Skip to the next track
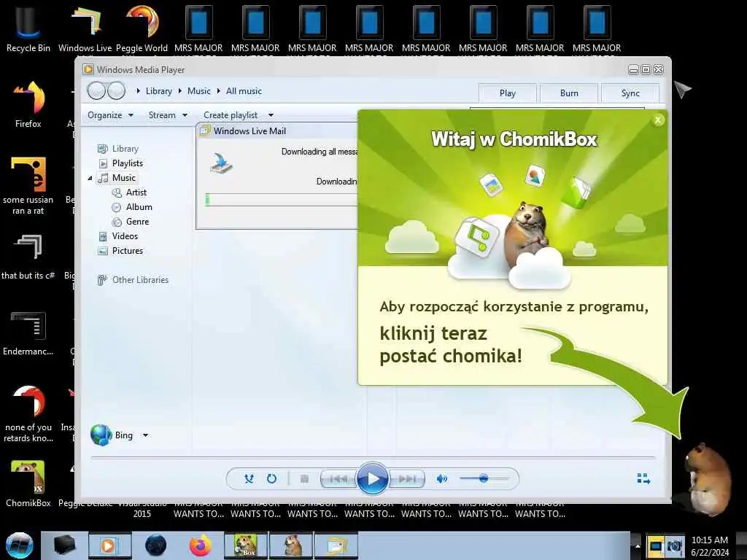Image resolution: width=747 pixels, height=560 pixels. click(407, 478)
